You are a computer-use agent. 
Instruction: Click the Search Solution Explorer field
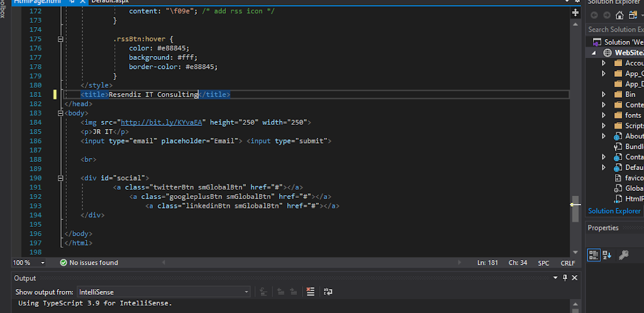616,30
